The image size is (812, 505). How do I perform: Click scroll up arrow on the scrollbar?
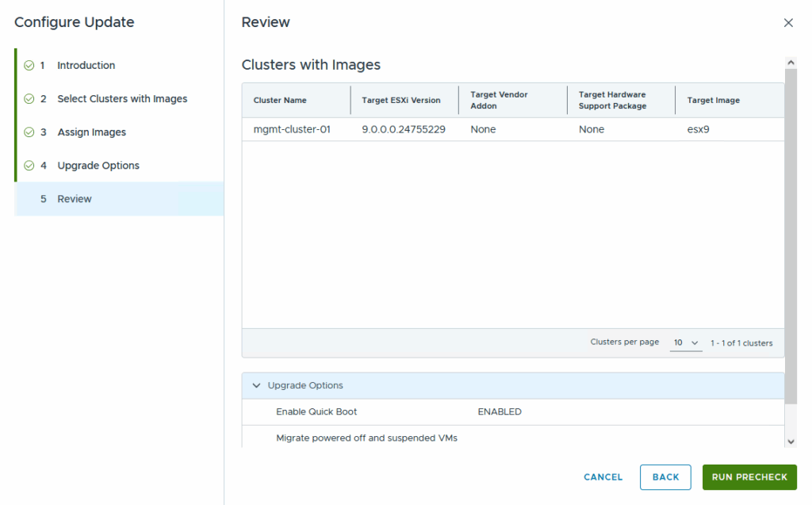791,62
